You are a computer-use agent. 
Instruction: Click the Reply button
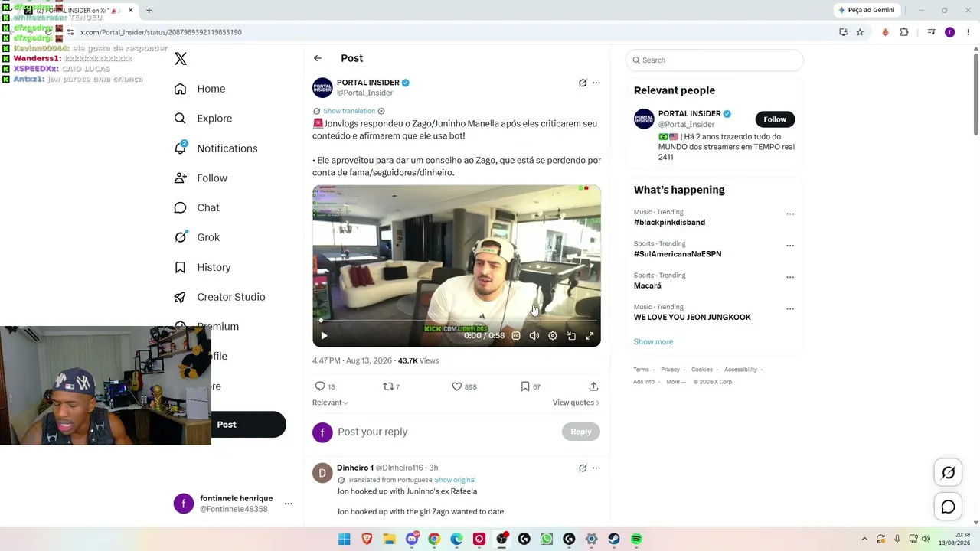[x=581, y=432]
